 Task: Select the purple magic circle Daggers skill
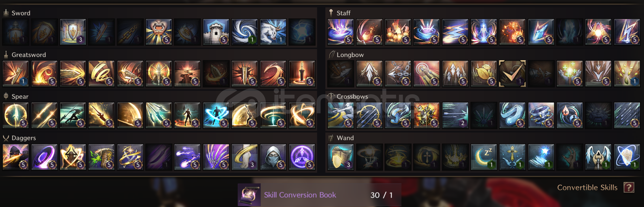(x=302, y=157)
